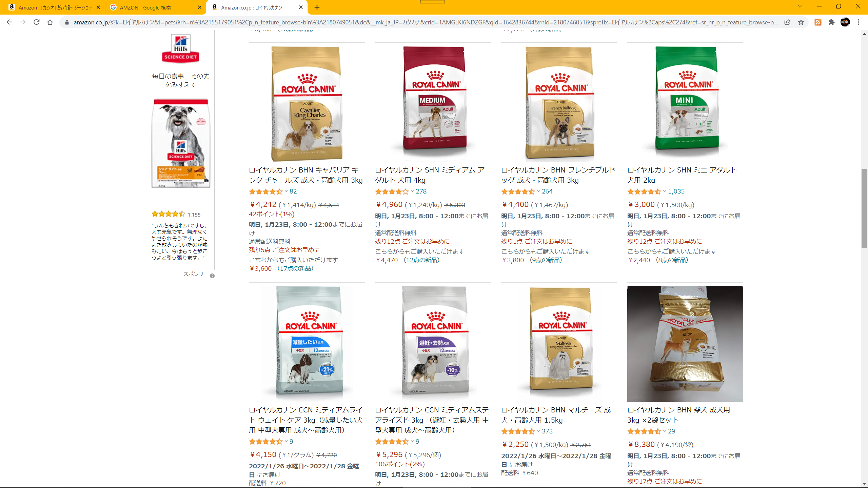The width and height of the screenshot is (868, 488).
Task: Open Chrome three-dot menu
Action: tap(859, 22)
